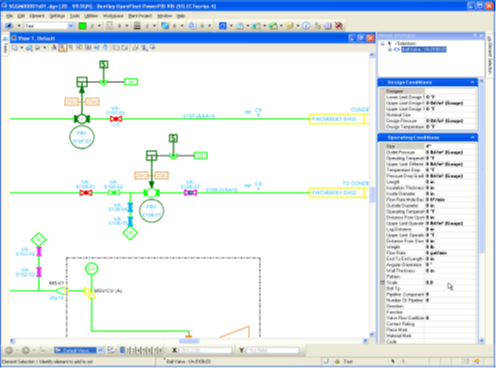Click the Zoom Out icon in View 1 toolbar

point(71,48)
